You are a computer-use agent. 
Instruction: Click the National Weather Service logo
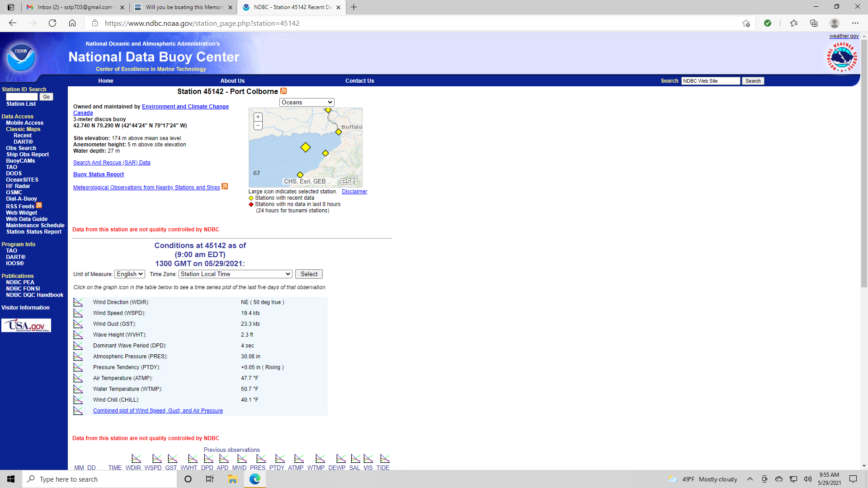[x=842, y=57]
